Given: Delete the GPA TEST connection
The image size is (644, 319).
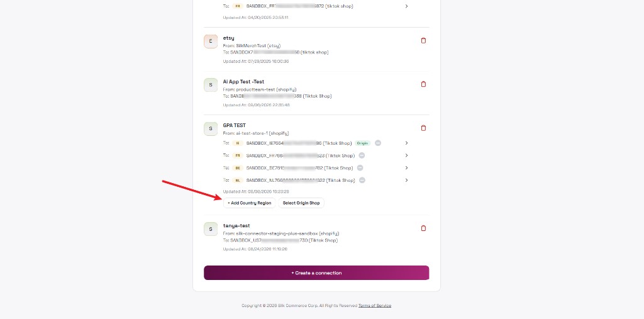Looking at the screenshot, I should [x=423, y=128].
